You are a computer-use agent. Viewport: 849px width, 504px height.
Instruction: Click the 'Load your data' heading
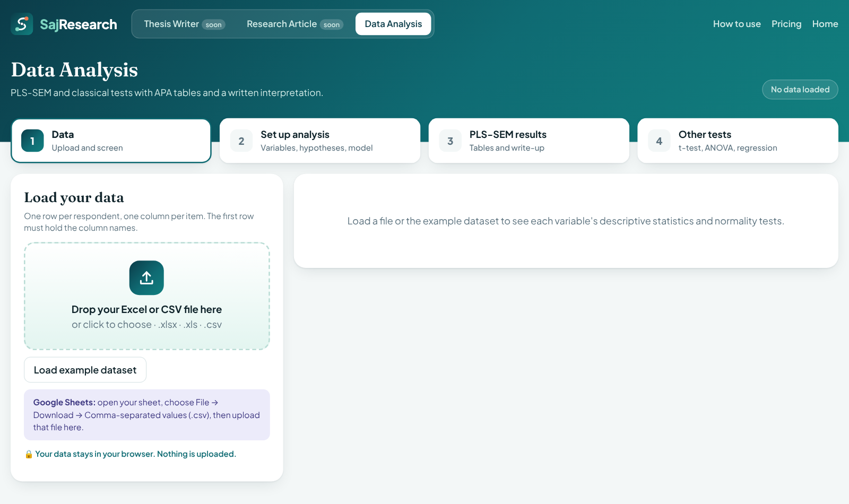pyautogui.click(x=74, y=197)
